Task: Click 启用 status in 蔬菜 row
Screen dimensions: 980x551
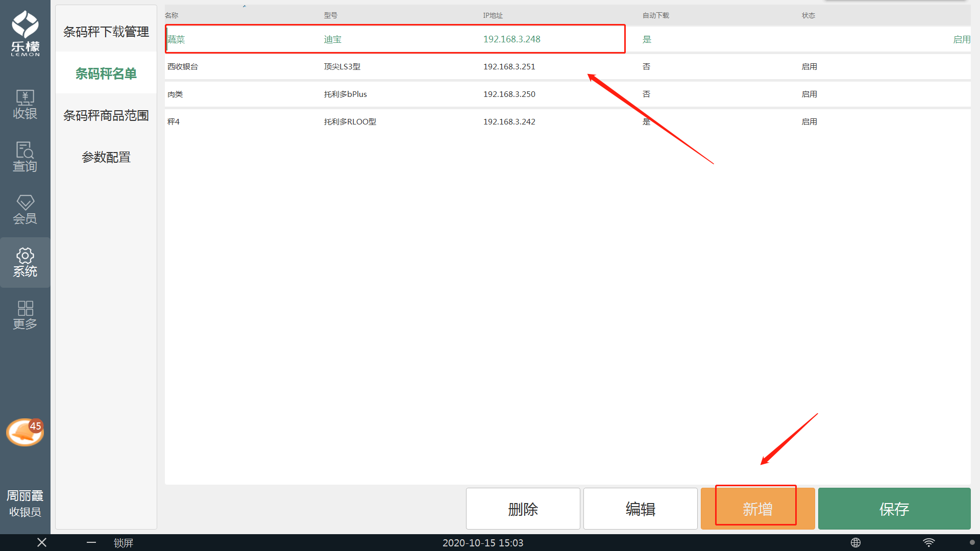Action: tap(962, 39)
